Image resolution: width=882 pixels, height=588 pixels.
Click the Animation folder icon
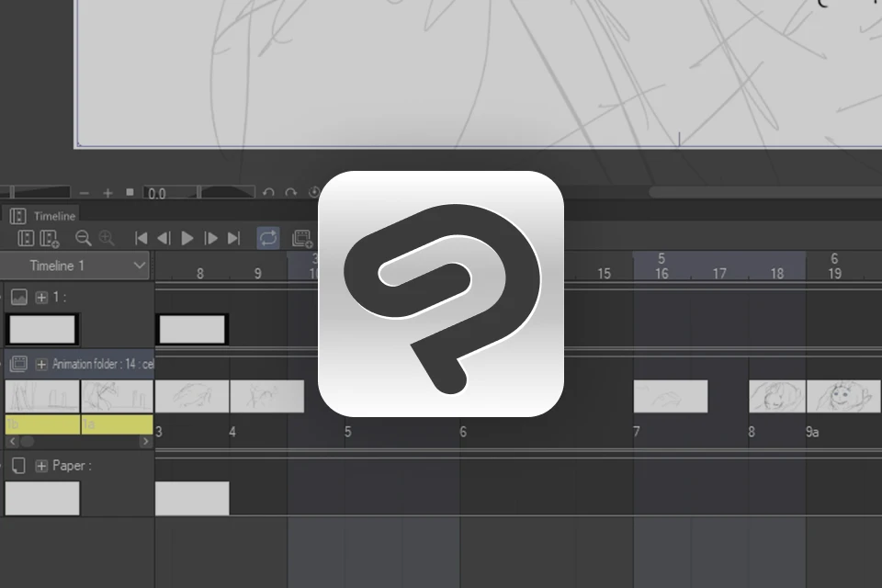[18, 364]
